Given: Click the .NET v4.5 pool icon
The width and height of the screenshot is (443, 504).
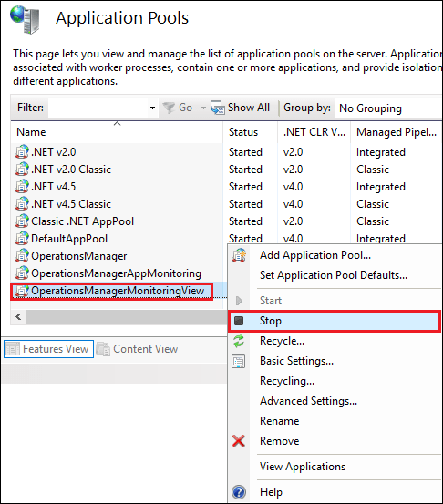Looking at the screenshot, I should (x=22, y=187).
